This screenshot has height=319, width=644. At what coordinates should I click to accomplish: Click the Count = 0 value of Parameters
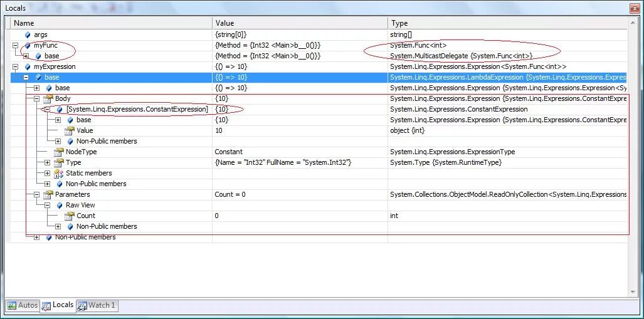click(x=230, y=195)
